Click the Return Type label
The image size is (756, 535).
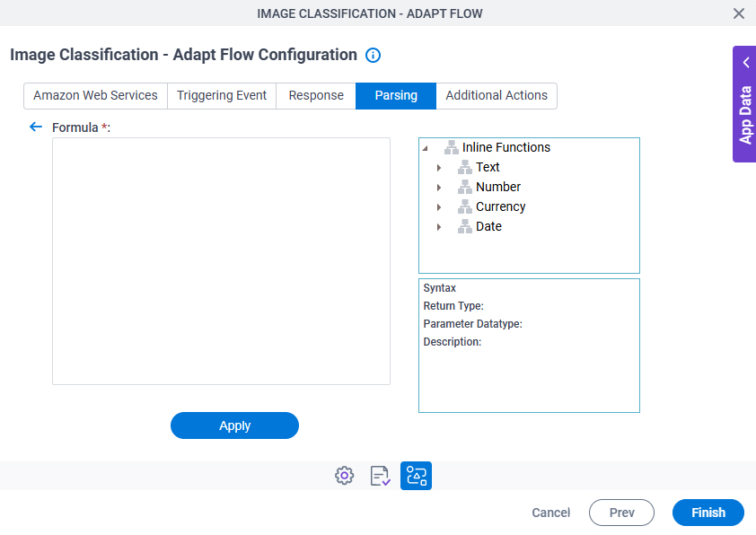point(453,305)
